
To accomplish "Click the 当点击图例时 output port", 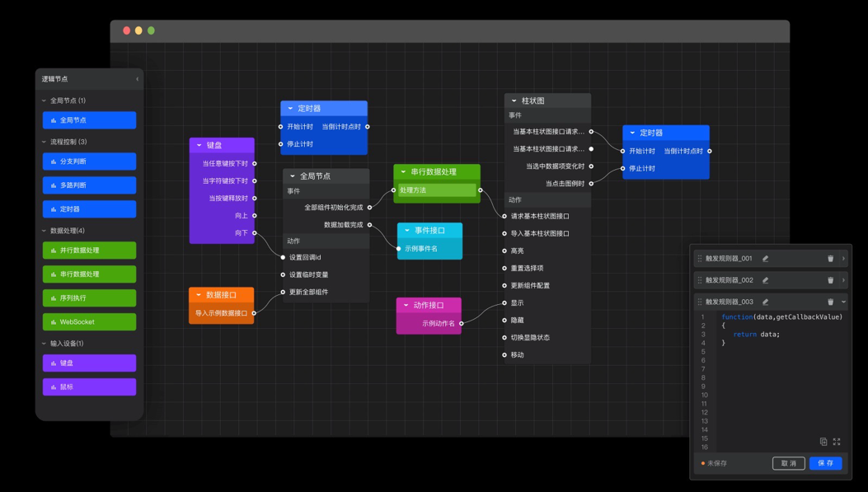I will (x=591, y=184).
